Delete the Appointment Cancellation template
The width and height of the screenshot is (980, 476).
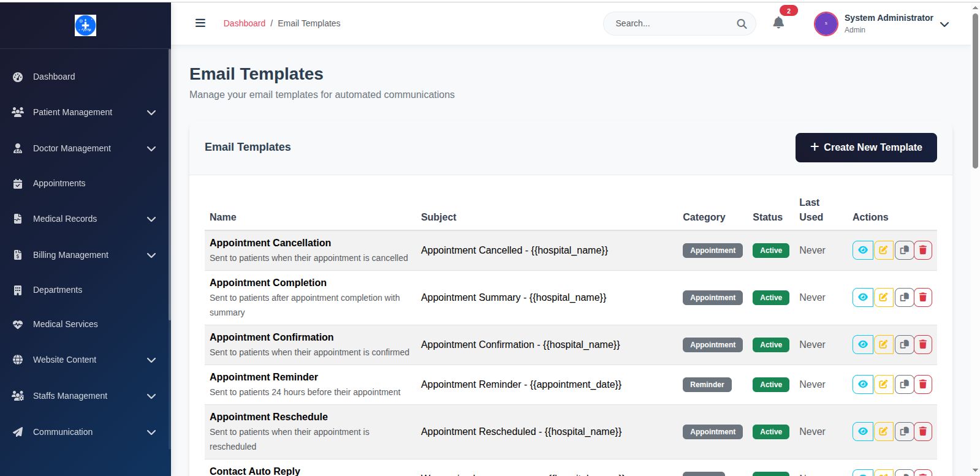click(x=923, y=250)
